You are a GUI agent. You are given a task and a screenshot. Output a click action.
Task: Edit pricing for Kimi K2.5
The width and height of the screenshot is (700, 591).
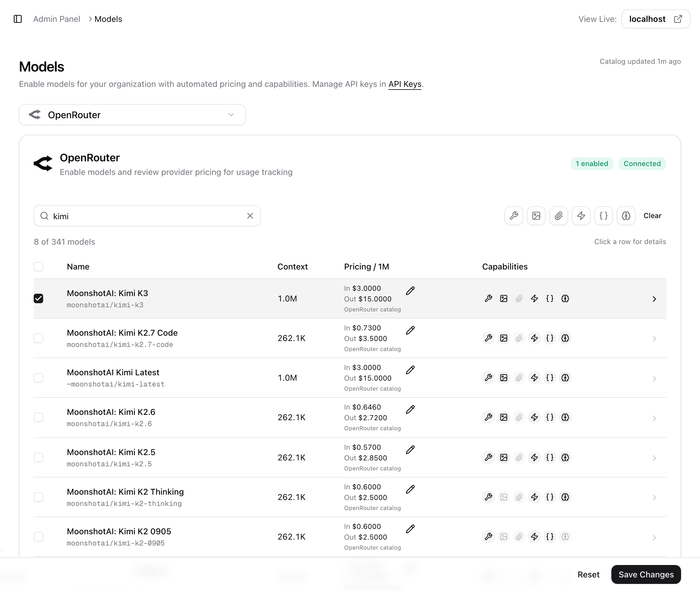coord(410,450)
